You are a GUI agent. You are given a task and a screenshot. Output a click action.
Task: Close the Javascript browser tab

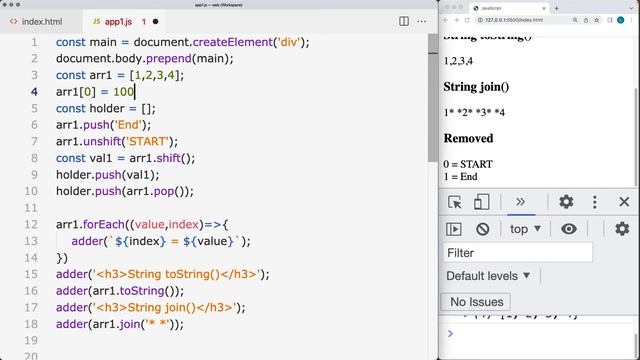(x=544, y=8)
